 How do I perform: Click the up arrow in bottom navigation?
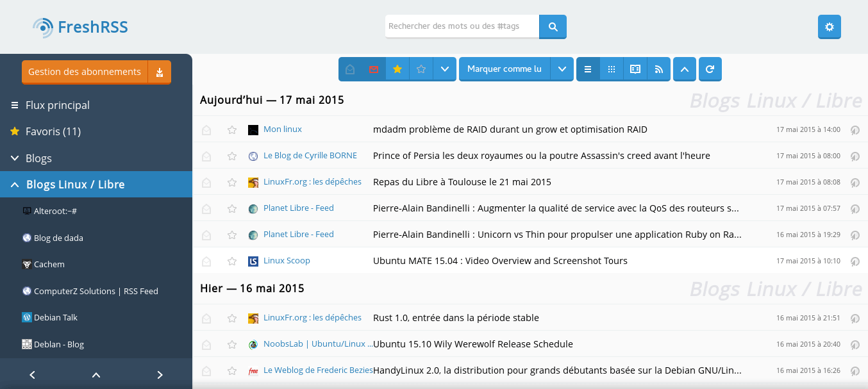(96, 375)
